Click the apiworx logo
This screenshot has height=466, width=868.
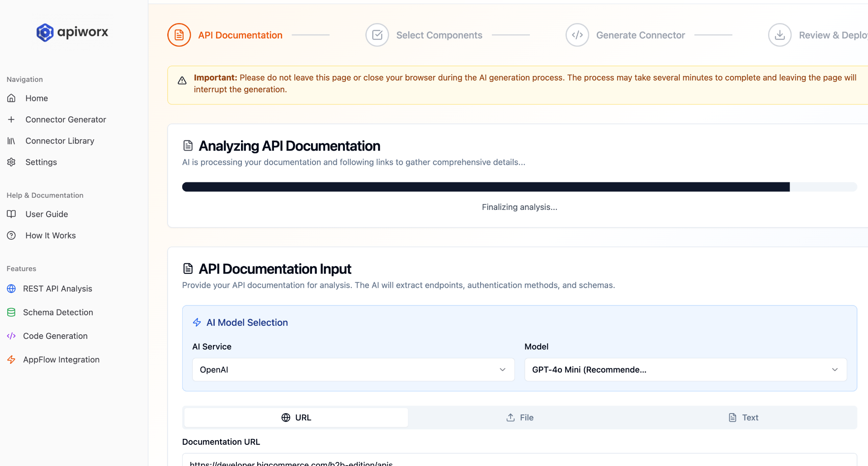[72, 32]
